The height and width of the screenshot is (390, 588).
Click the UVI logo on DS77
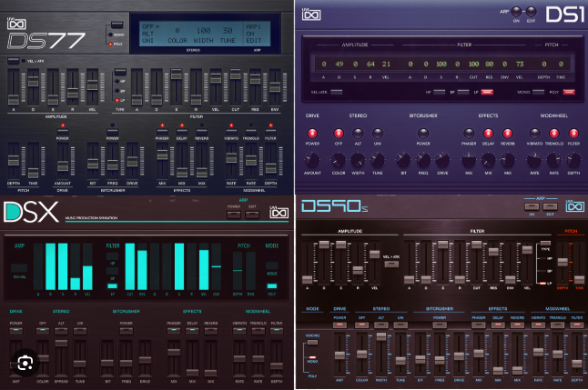(x=16, y=24)
